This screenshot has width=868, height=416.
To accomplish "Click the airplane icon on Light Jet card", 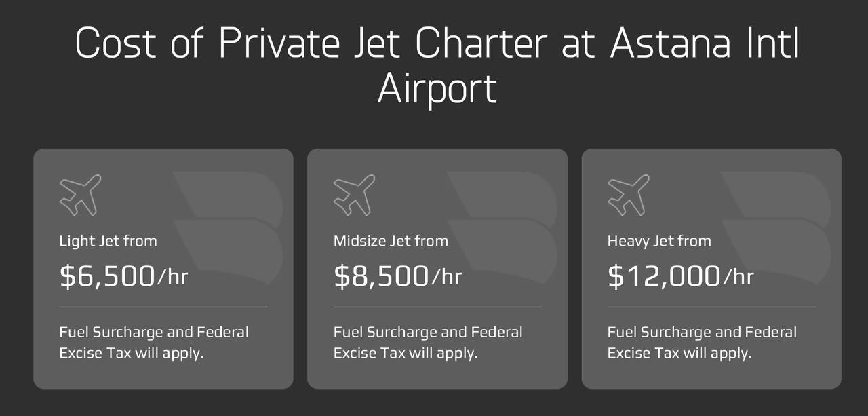I will [x=80, y=195].
